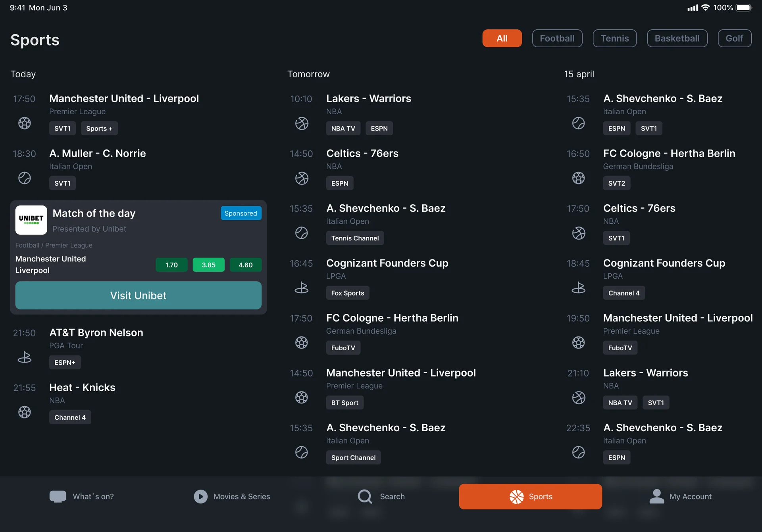Click tennis icon beside 22:35 A. Shevchenko

point(579,452)
